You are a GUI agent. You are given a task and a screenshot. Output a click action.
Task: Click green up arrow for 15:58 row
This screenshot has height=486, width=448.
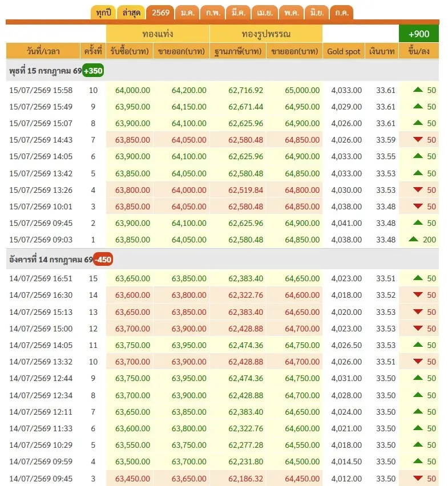418,90
